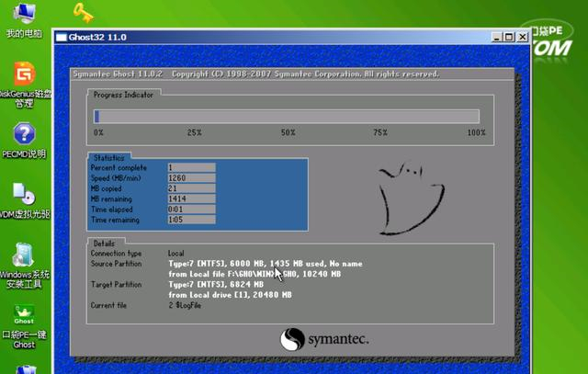The width and height of the screenshot is (588, 374).
Task: Click the Time remaining value field
Action: (190, 220)
